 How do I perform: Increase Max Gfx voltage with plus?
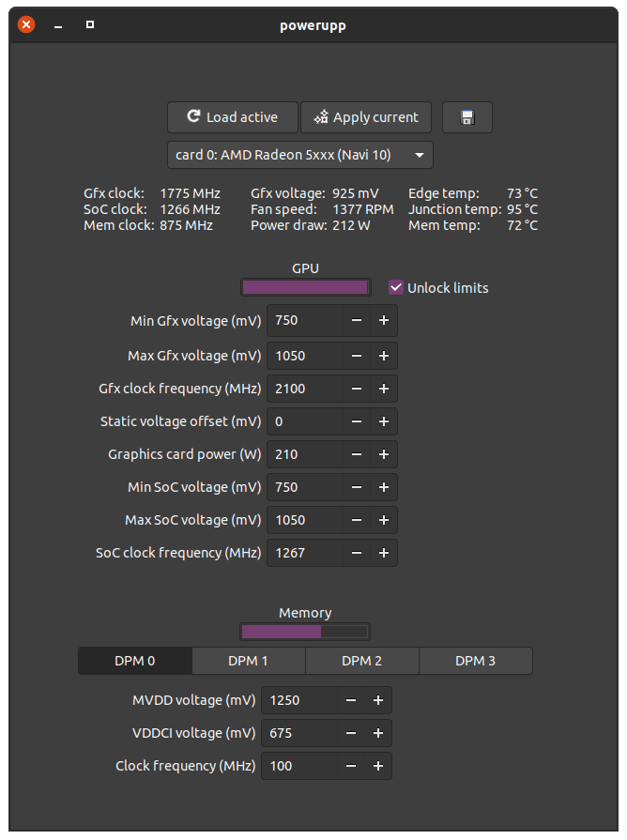coord(384,356)
